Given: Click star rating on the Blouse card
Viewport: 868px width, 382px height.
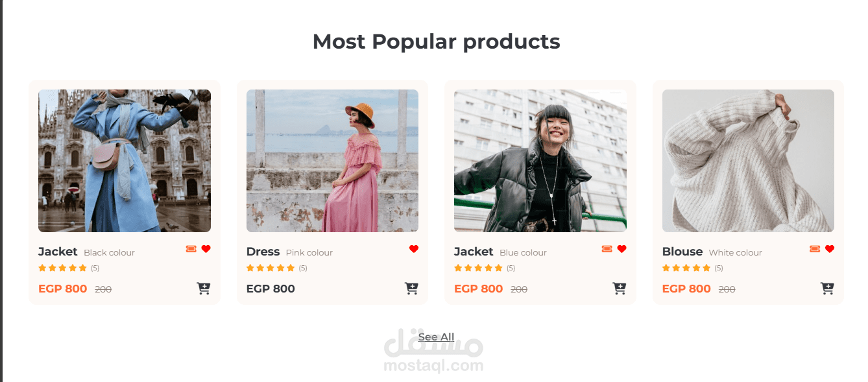Looking at the screenshot, I should (x=686, y=268).
